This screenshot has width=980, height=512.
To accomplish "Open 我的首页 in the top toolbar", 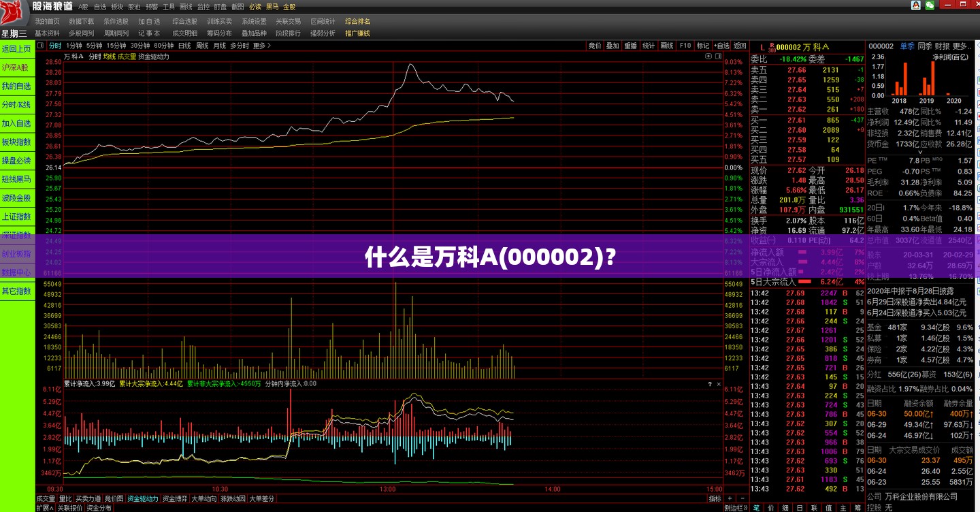I will tap(48, 21).
